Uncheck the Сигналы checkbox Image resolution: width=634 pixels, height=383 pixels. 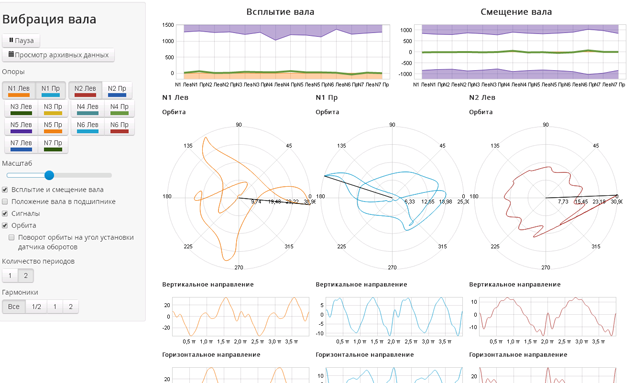5,214
